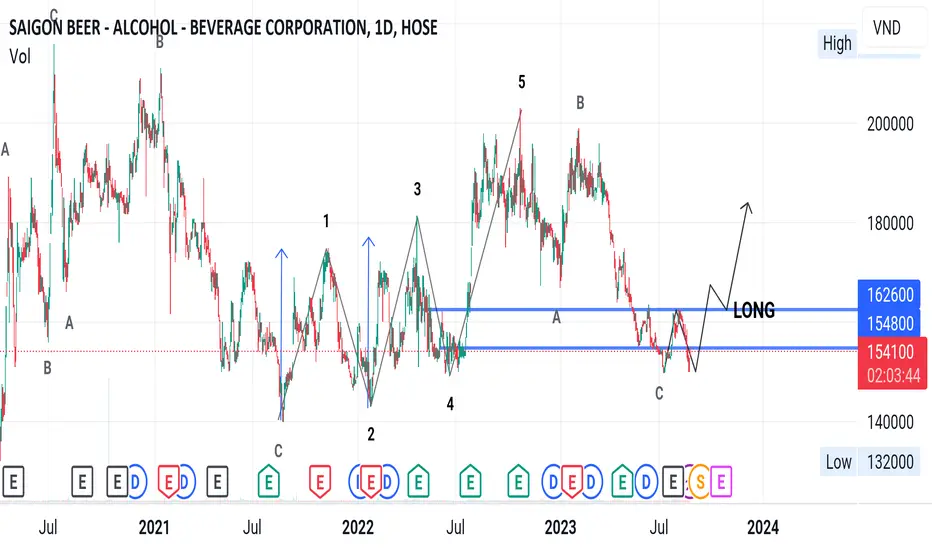Click the Vol indicator legend
Image resolution: width=932 pixels, height=550 pixels.
click(20, 57)
